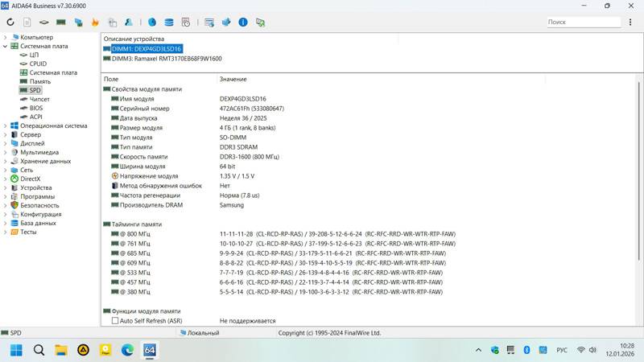
Task: Expand the Хранение данных tree node
Action: point(5,162)
